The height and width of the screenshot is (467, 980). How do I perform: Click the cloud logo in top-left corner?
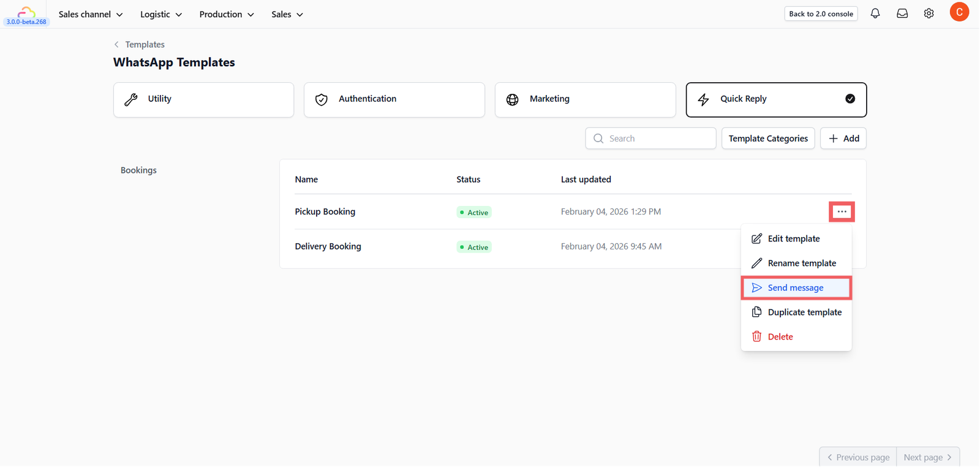pyautogui.click(x=26, y=12)
